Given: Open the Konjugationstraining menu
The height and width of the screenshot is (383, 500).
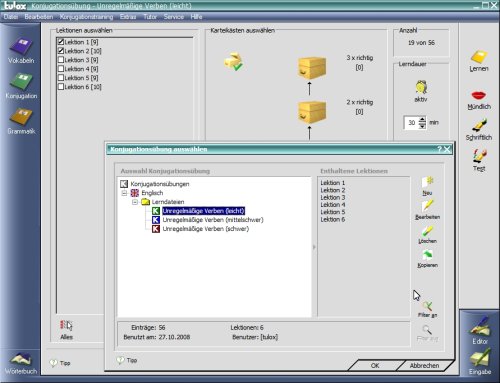Looking at the screenshot, I should [x=86, y=17].
